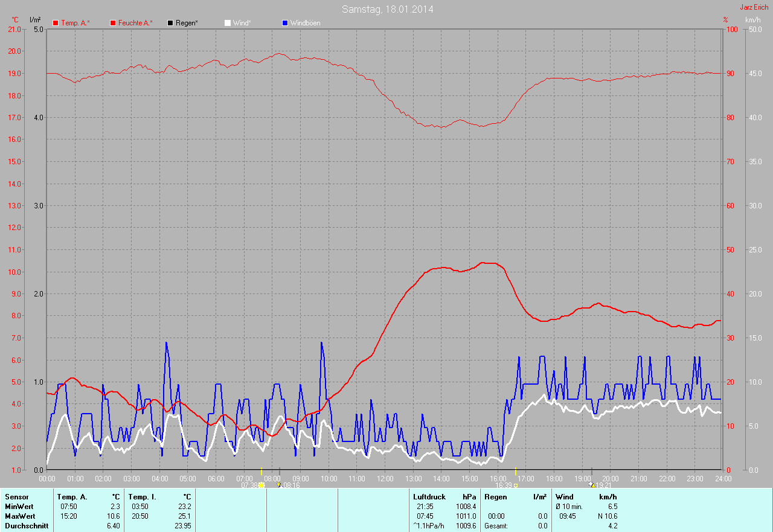Click the moonset icon next to 08:16
The height and width of the screenshot is (532, 773).
click(278, 485)
